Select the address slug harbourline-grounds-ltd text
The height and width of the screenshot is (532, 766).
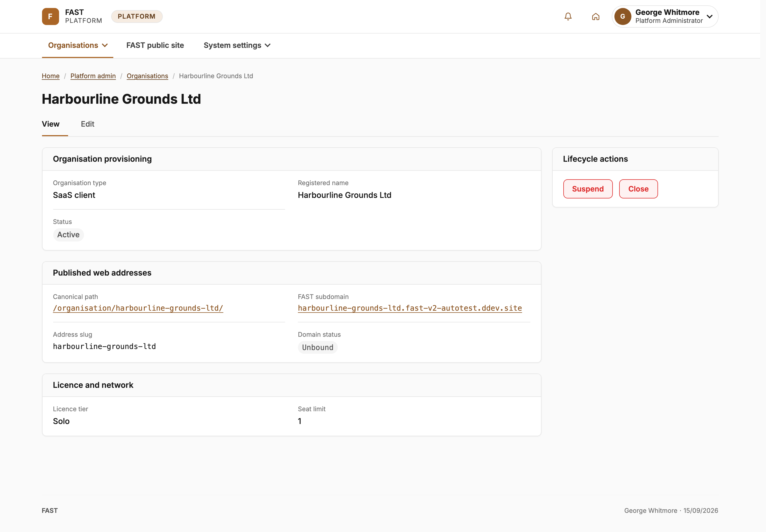point(104,346)
